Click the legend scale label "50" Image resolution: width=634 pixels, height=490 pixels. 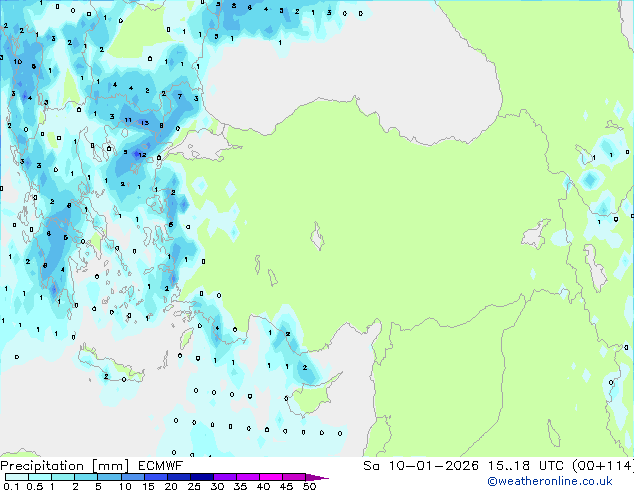[x=309, y=486]
